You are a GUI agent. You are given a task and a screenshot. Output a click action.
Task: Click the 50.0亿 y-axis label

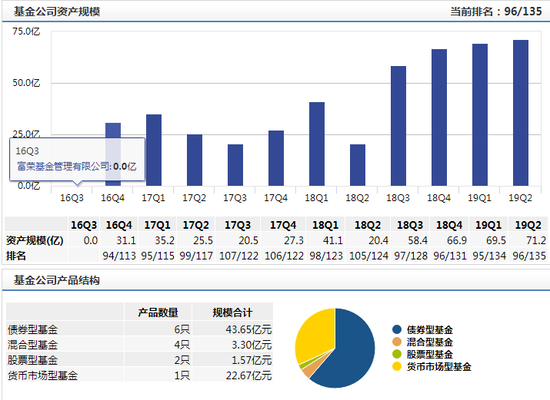26,83
